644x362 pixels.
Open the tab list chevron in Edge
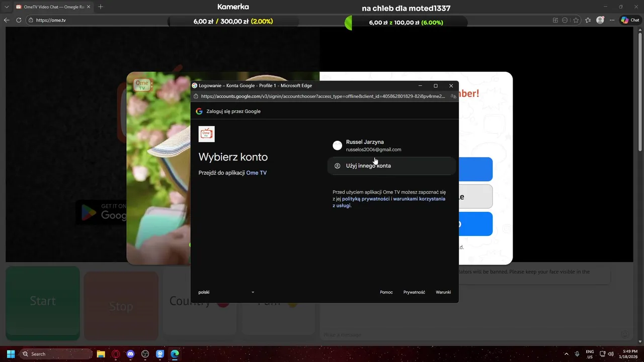[x=7, y=7]
